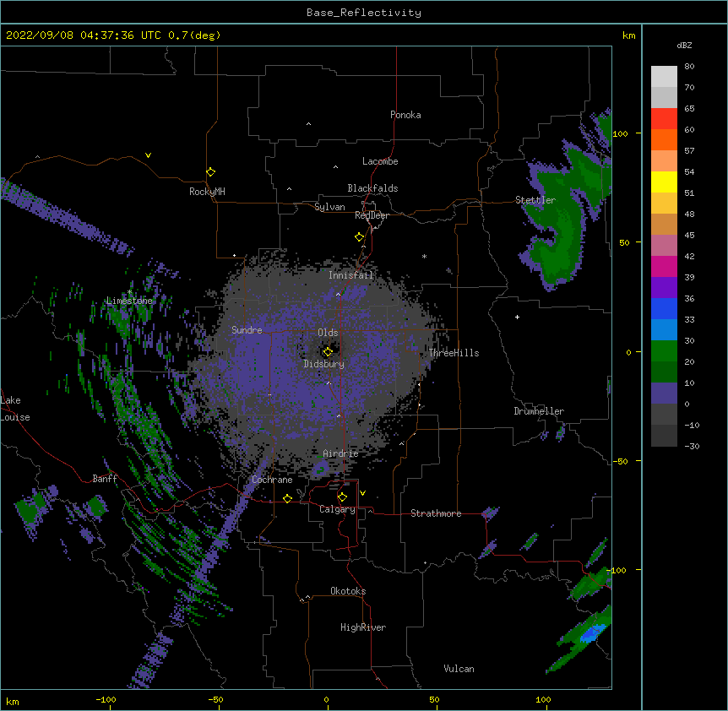Screen dimensions: 728x711
Task: Click the white asterisk marker above Limestone
Action: point(129,292)
